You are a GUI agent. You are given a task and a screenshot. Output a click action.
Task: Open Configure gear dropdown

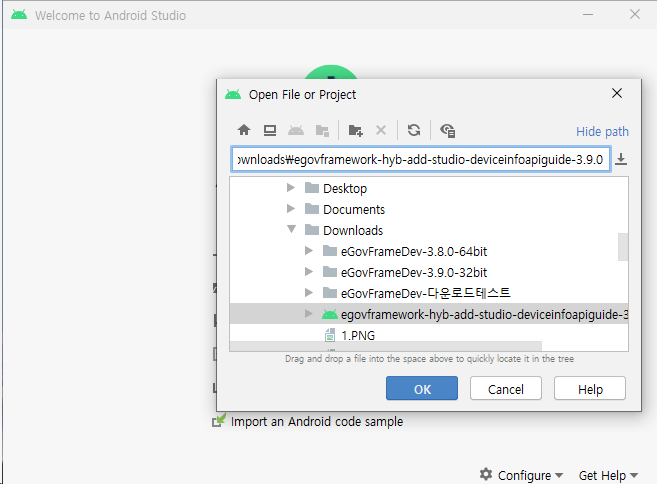point(521,475)
